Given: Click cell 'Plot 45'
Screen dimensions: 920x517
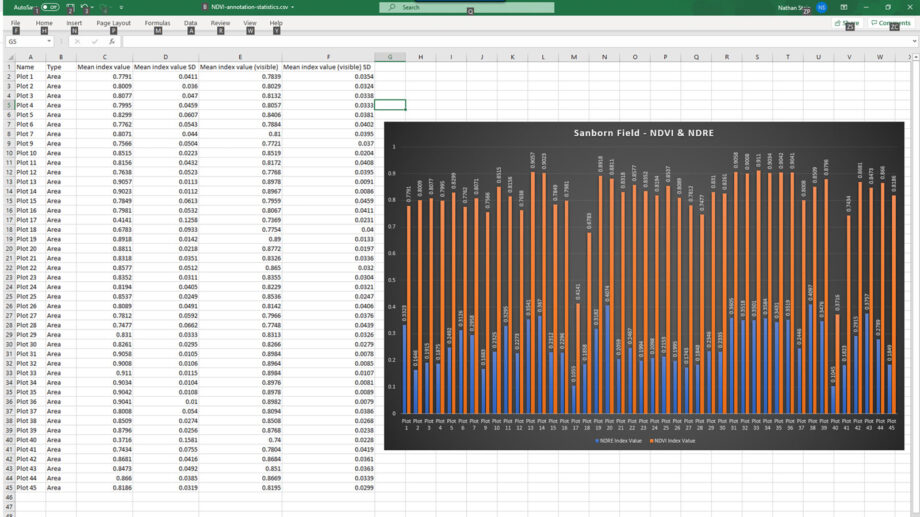Looking at the screenshot, I should (x=30, y=487).
